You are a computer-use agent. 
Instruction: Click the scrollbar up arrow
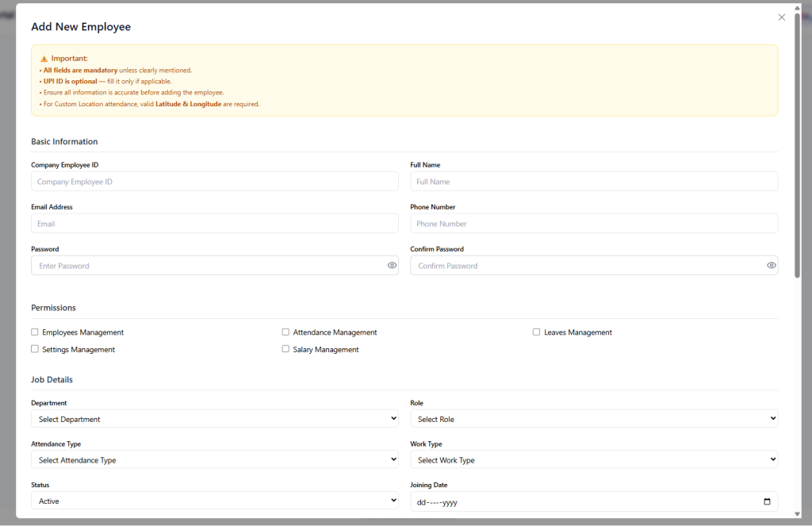coord(798,7)
